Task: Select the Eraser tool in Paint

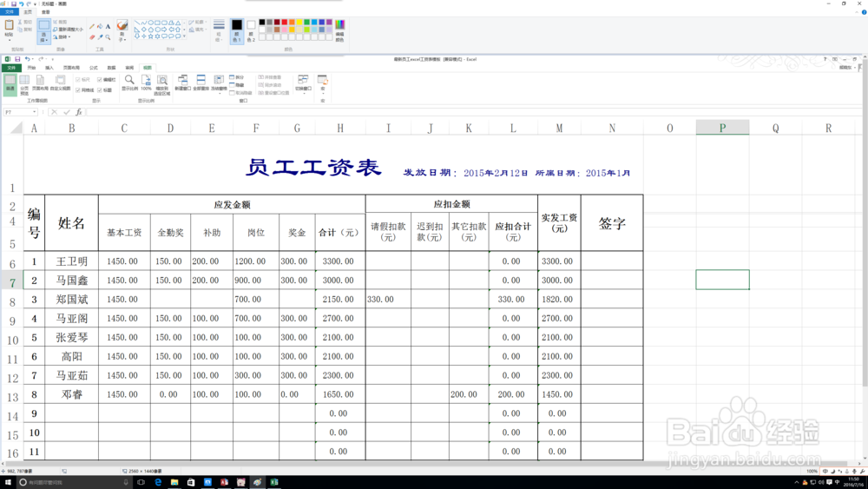Action: click(x=92, y=37)
